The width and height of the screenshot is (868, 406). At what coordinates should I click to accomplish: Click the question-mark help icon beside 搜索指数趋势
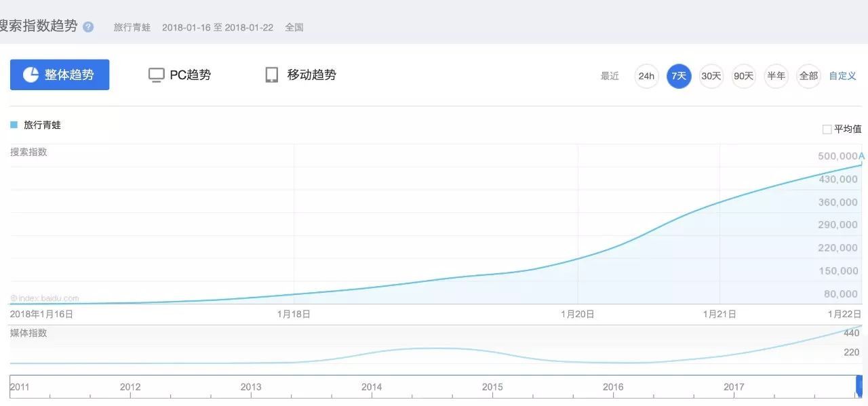[x=88, y=27]
